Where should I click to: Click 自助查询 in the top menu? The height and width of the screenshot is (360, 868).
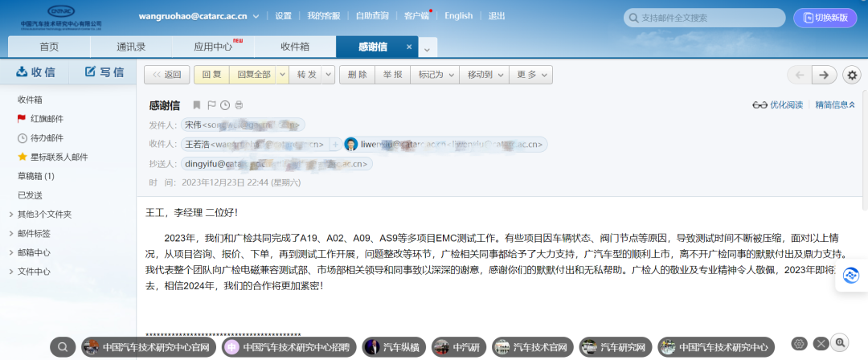372,16
